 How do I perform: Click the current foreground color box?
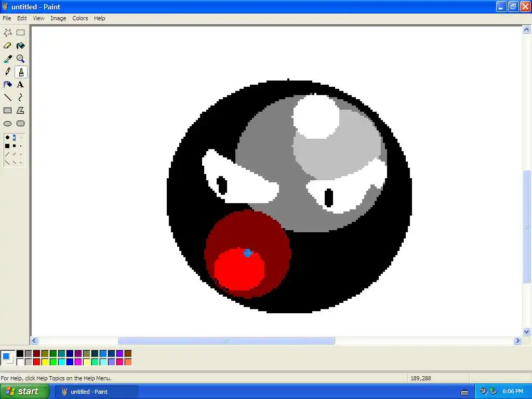click(6, 356)
